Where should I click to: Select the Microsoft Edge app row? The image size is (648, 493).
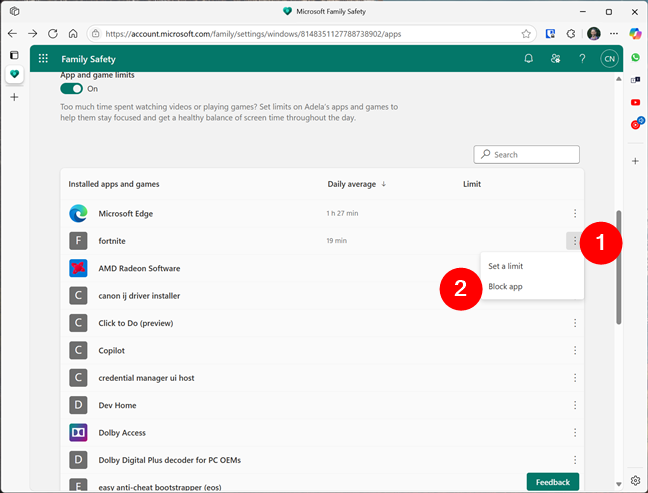click(322, 213)
